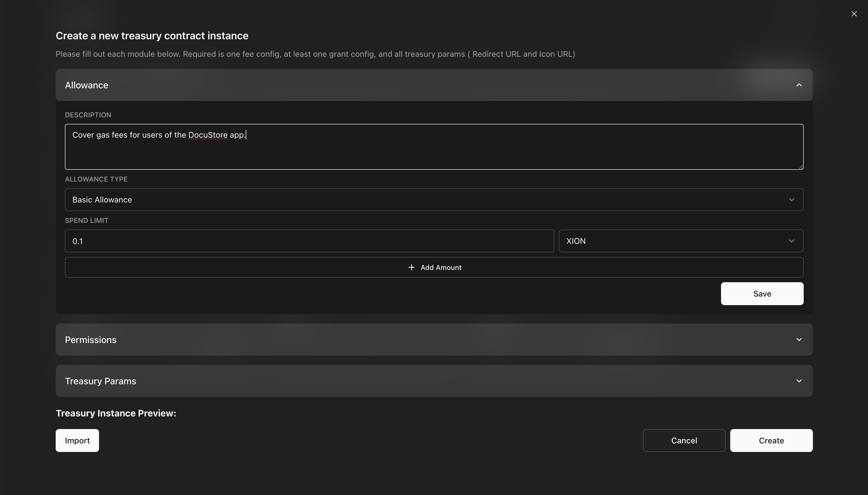Click the spend limit amount field showing 0.1
Viewport: 868px width, 495px height.
click(309, 241)
